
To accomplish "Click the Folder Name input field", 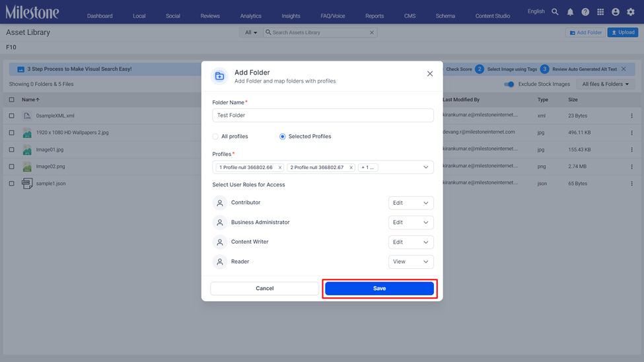I will (x=323, y=116).
